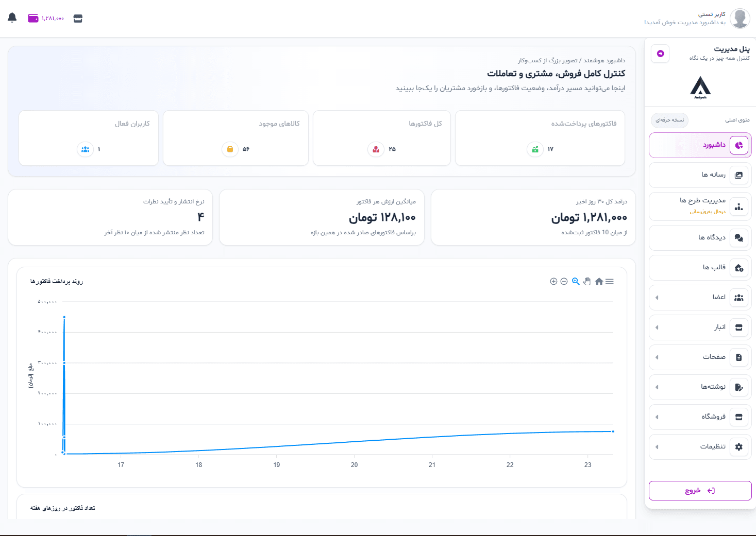Open the رسانه ها menu item
The height and width of the screenshot is (536, 756).
700,175
